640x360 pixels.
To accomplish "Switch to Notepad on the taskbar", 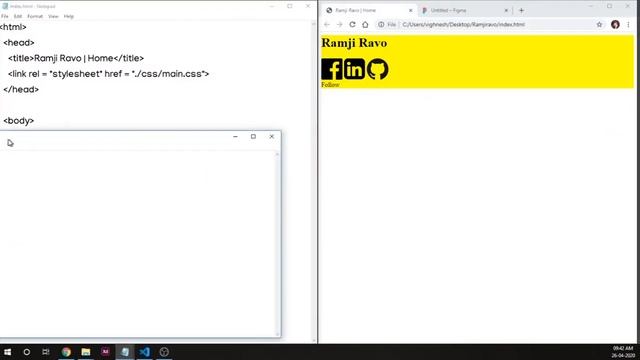I will [125, 352].
